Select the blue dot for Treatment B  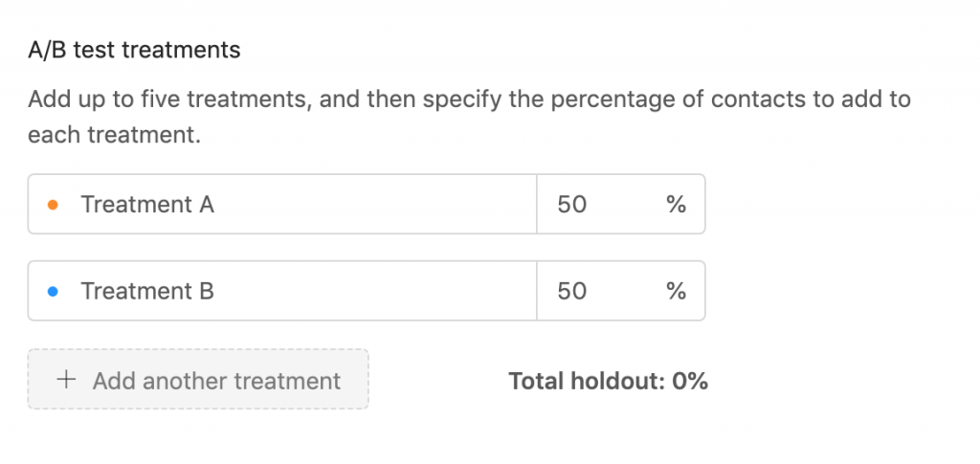54,291
